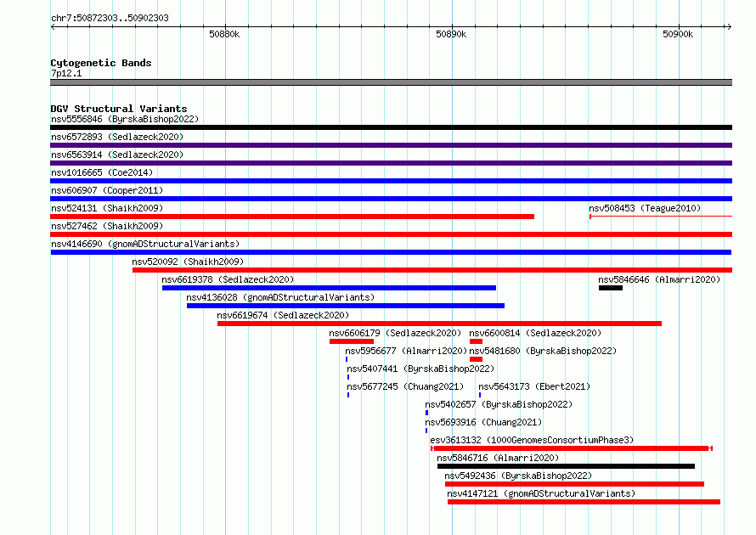The image size is (756, 535).
Task: Select the blue nsv6619378 variant bar
Action: pyautogui.click(x=329, y=288)
